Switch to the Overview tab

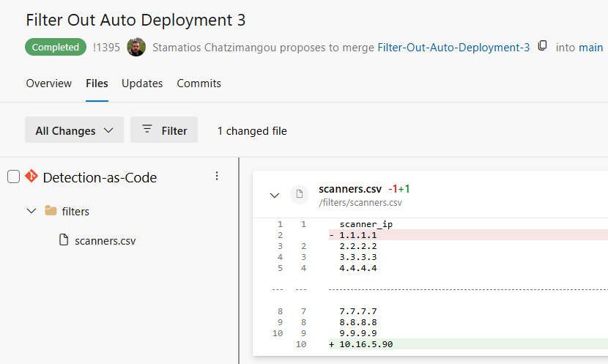[x=49, y=83]
